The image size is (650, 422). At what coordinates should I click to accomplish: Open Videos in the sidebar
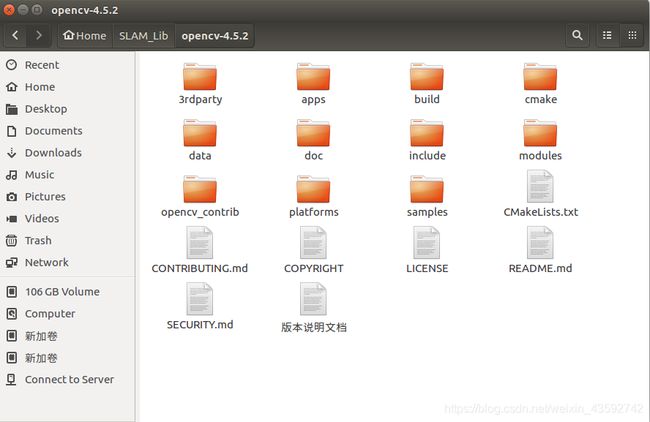tap(67, 219)
